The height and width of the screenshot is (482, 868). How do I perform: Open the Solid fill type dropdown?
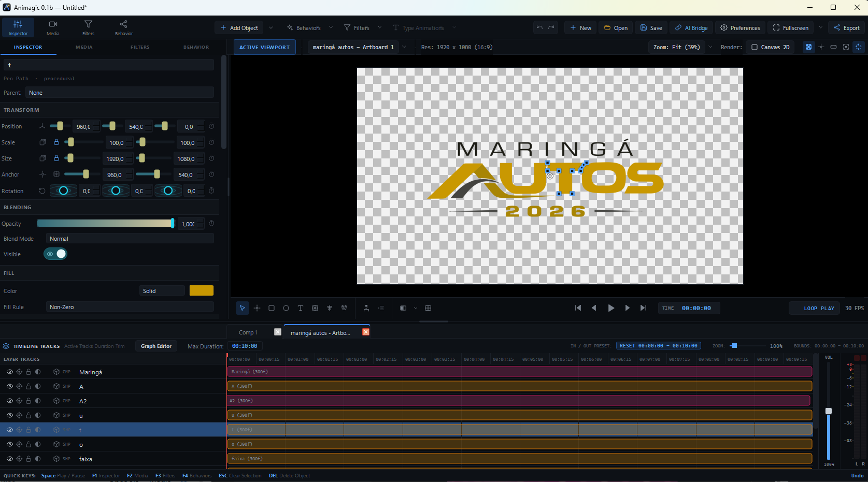click(x=162, y=291)
